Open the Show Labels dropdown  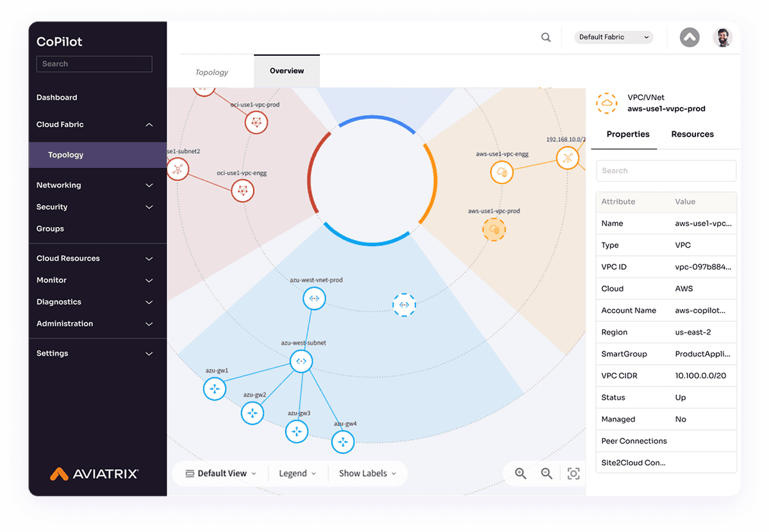[x=367, y=473]
